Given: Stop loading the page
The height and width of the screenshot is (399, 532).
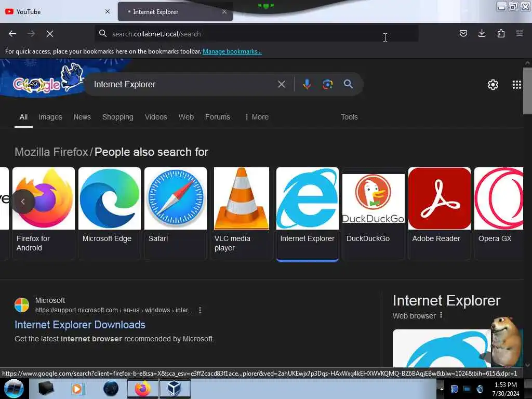Looking at the screenshot, I should [x=50, y=34].
